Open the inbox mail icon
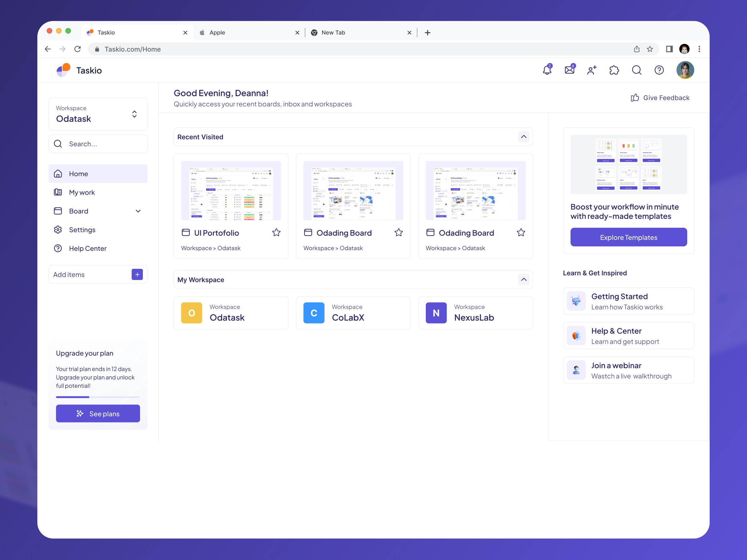 pos(569,70)
